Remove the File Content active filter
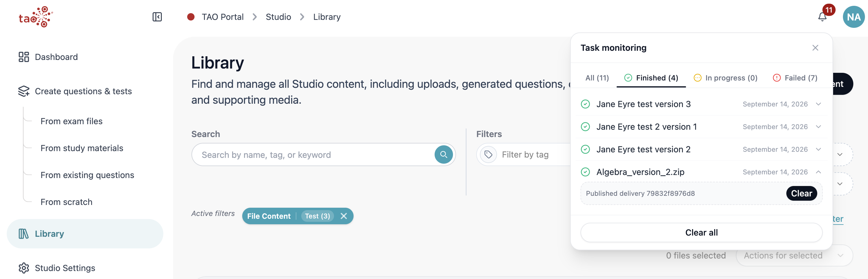Viewport: 868px width, 279px height. click(343, 216)
